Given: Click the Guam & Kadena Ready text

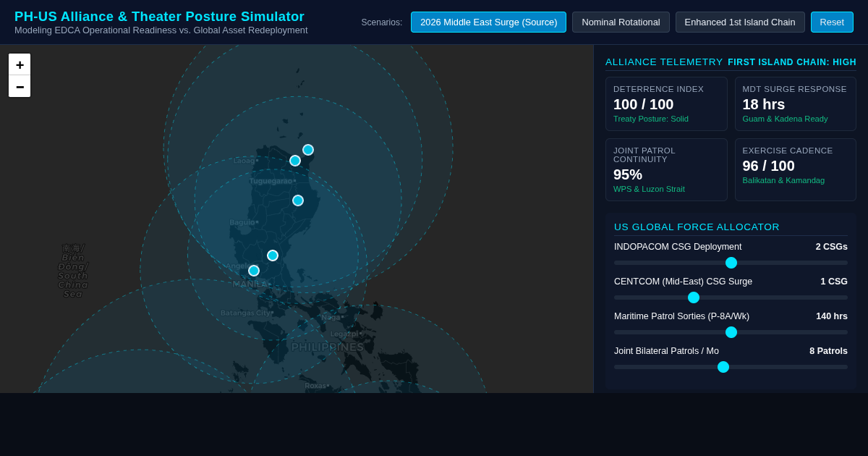Looking at the screenshot, I should pos(785,119).
